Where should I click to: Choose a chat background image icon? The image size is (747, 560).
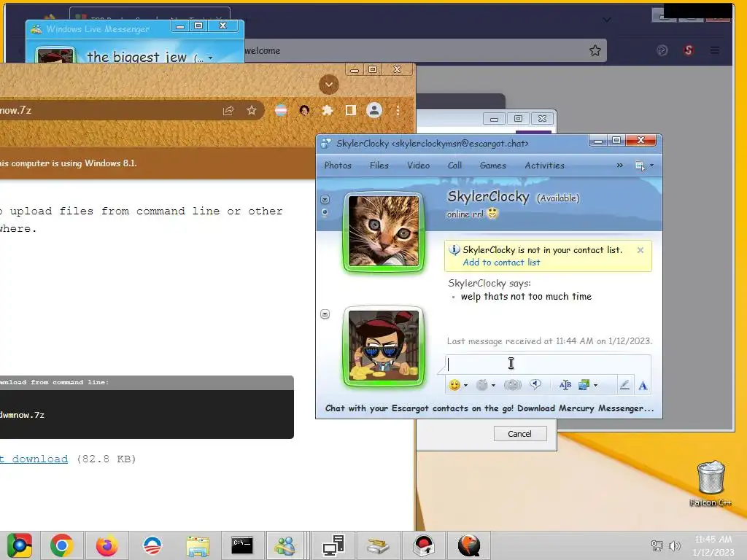pos(584,385)
